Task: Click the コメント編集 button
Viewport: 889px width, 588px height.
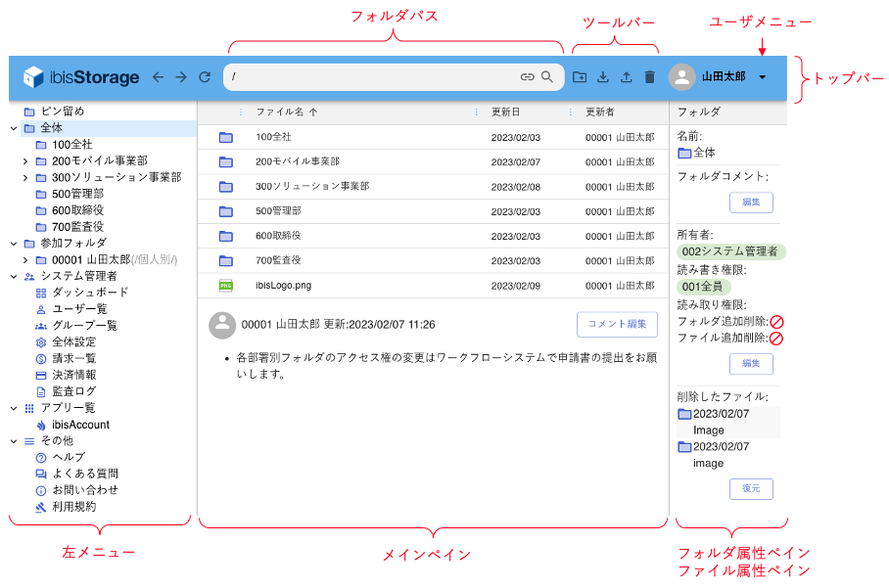Action: coord(617,325)
